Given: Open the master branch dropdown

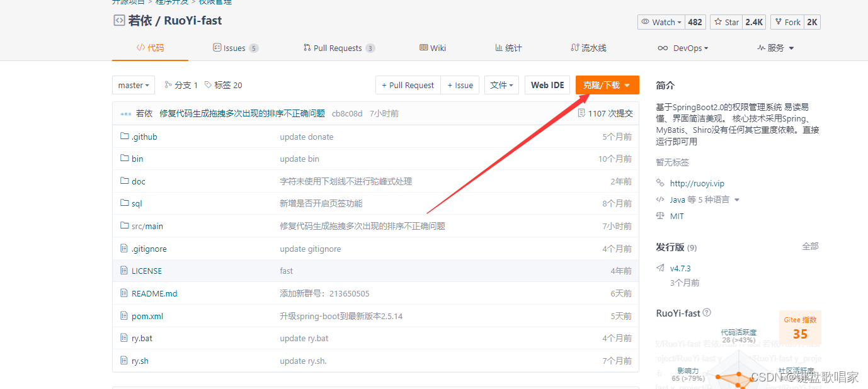Looking at the screenshot, I should [x=134, y=85].
